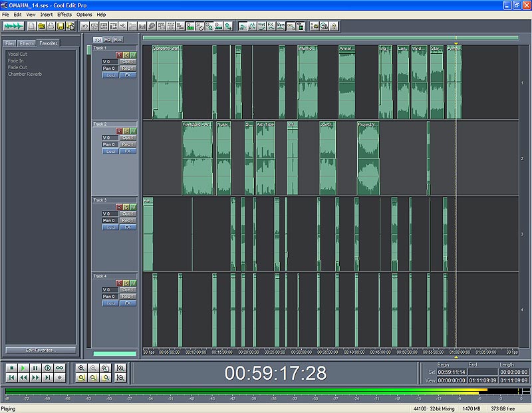Arm Track 4 for recording with R

119,283
